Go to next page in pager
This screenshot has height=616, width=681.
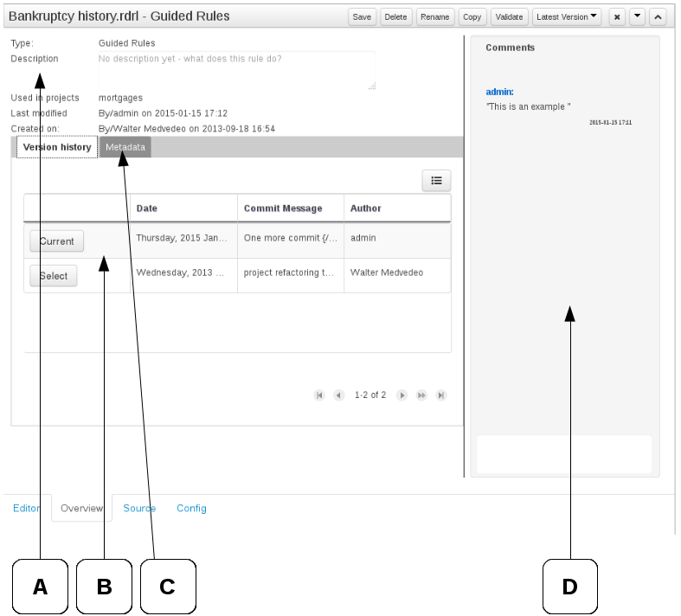(x=402, y=395)
